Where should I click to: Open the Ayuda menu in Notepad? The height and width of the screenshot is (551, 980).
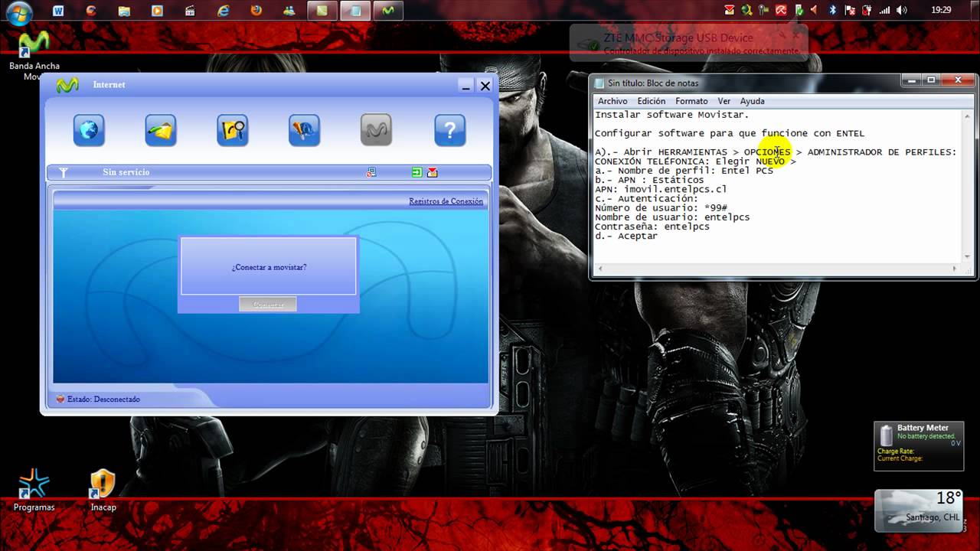(x=752, y=101)
